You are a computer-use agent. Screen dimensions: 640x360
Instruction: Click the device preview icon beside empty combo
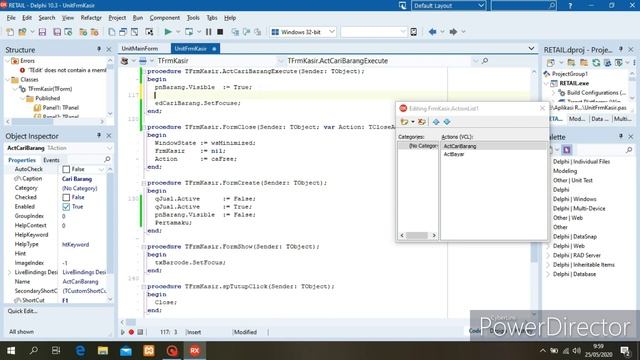pos(413,32)
